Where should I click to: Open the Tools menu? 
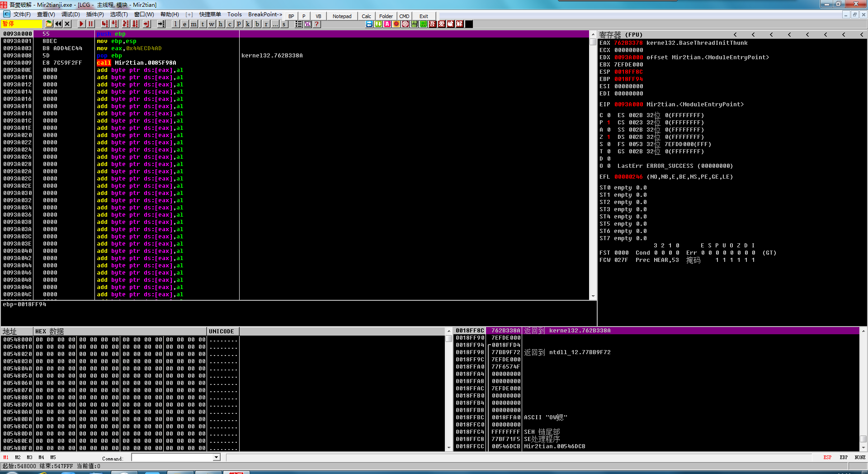[235, 14]
